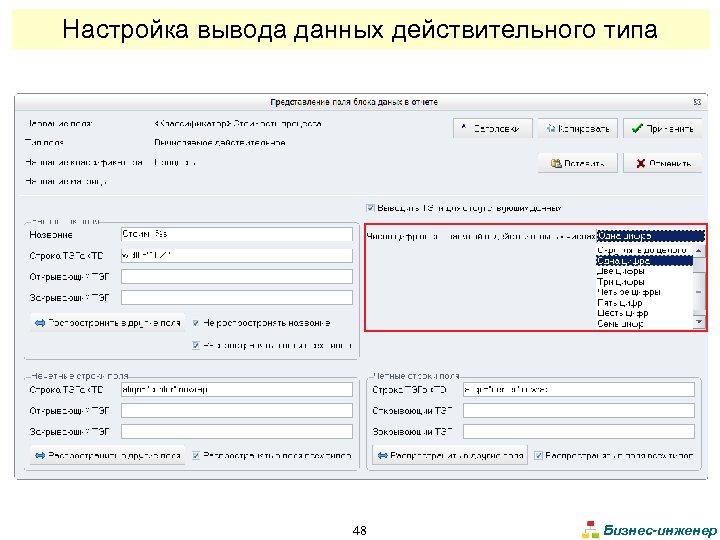Click Открывающий ТЭГ field in header group
This screenshot has height=540, width=720.
[x=237, y=276]
